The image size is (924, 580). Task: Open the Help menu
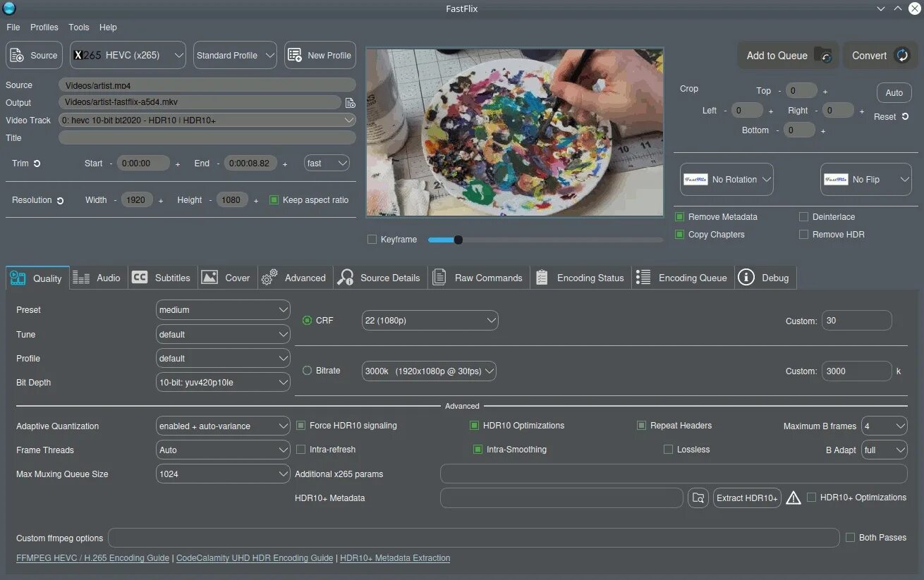[x=108, y=27]
